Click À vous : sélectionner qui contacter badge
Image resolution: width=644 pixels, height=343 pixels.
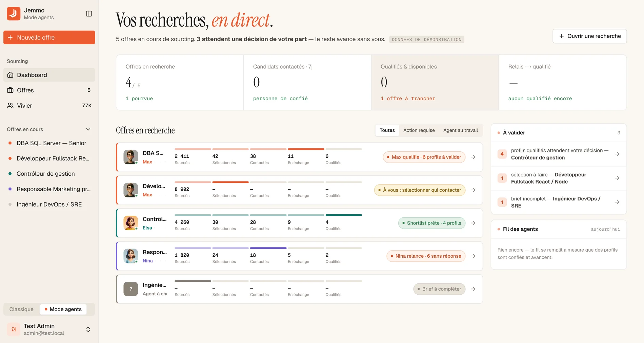[x=420, y=190]
